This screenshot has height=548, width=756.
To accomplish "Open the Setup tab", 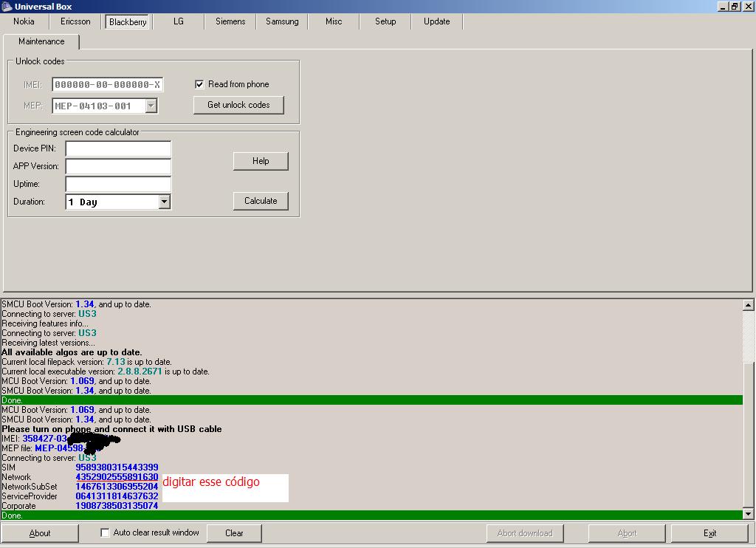I will tap(385, 21).
